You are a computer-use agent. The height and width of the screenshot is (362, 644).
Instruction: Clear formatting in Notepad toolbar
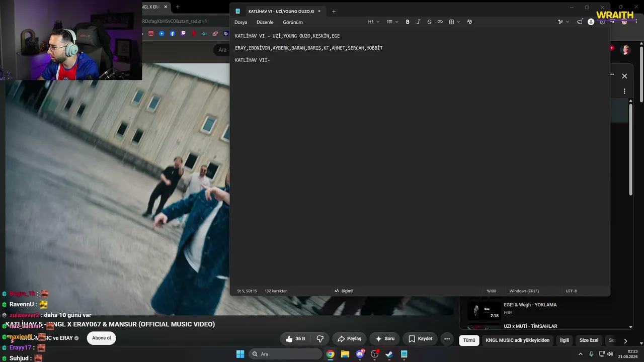coord(469,22)
